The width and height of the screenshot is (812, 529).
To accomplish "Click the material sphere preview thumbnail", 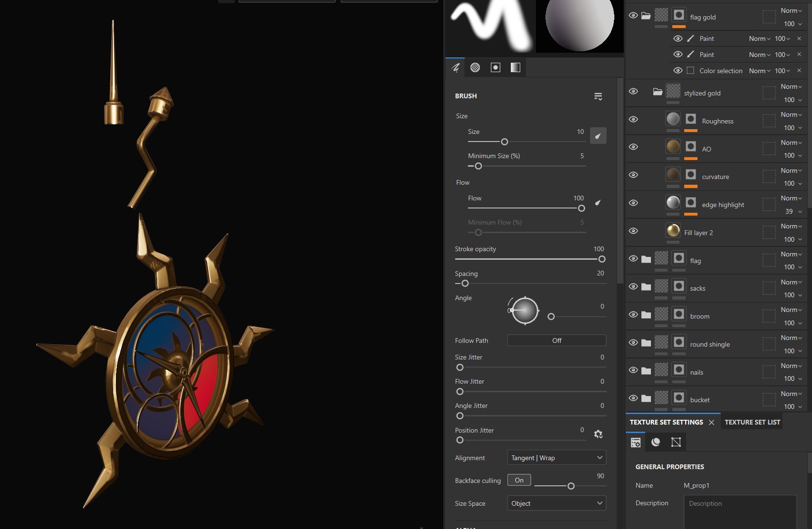I will (580, 26).
